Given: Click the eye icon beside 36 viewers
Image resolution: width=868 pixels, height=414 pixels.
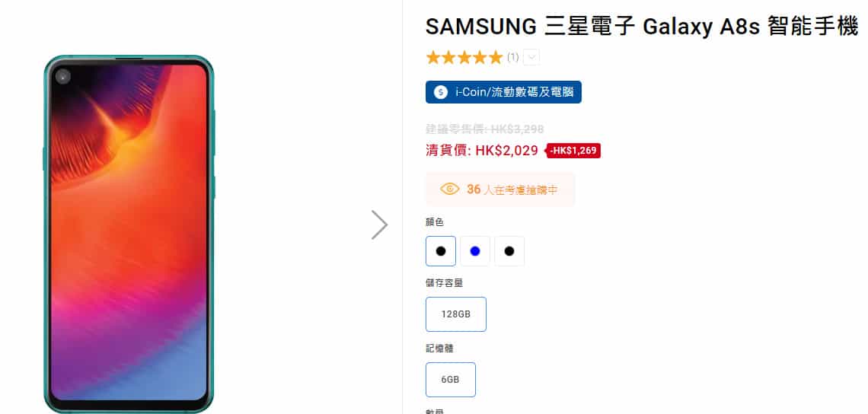Looking at the screenshot, I should (x=449, y=189).
